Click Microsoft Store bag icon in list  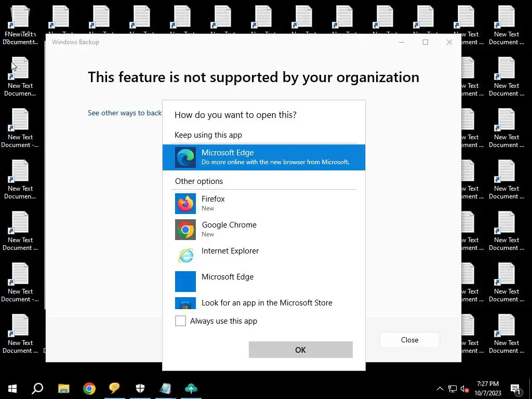(x=185, y=303)
